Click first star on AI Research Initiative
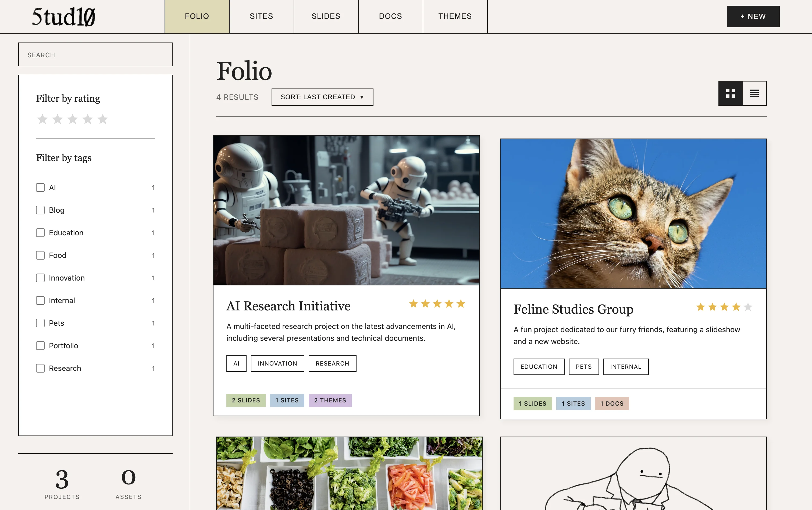The width and height of the screenshot is (812, 510). pos(413,304)
